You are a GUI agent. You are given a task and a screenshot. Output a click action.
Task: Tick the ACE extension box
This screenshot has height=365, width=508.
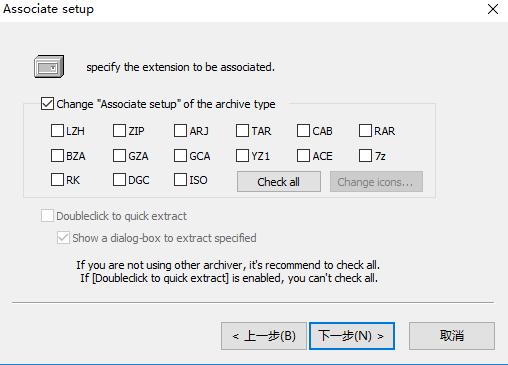(x=303, y=156)
